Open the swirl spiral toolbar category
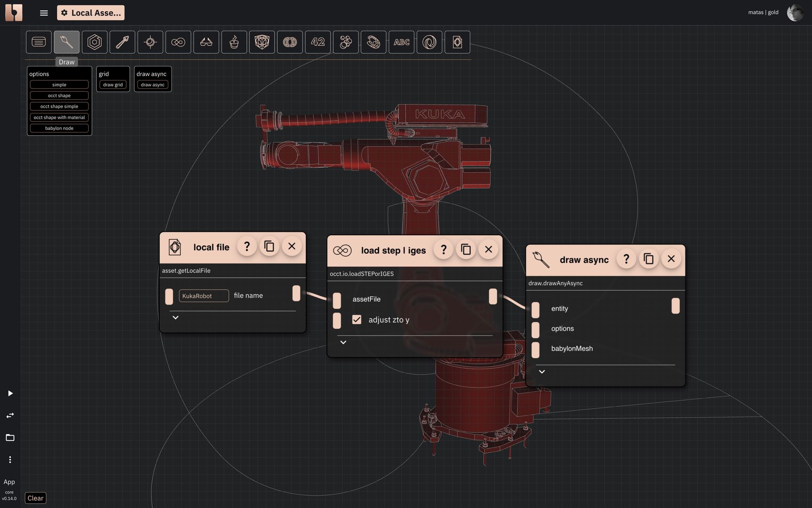The height and width of the screenshot is (508, 812). [429, 42]
